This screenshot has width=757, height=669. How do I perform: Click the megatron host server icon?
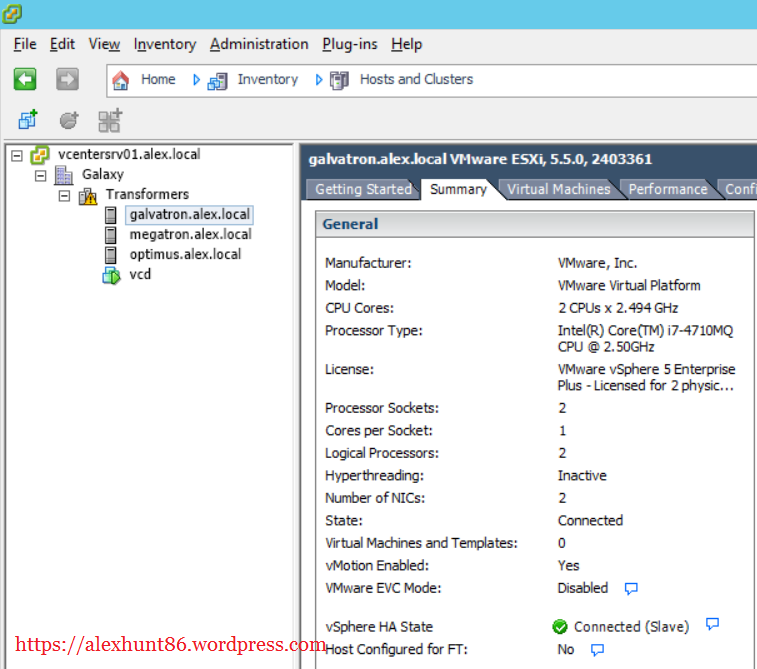(x=111, y=235)
